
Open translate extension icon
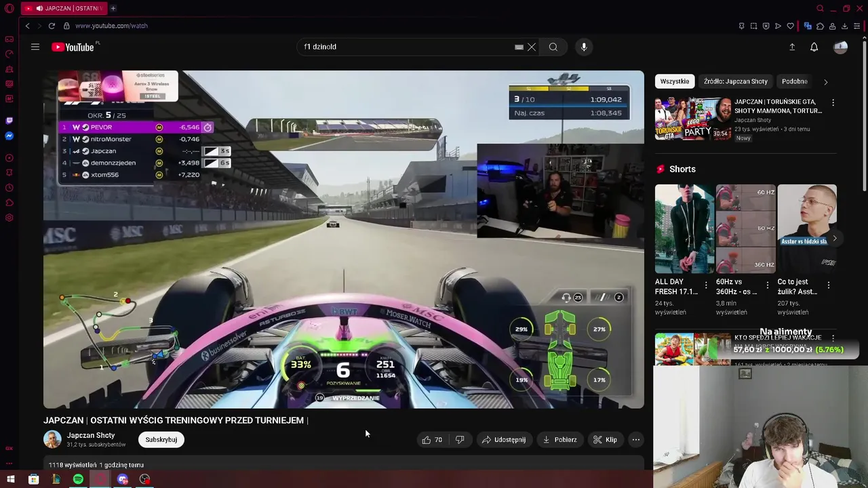tap(808, 26)
